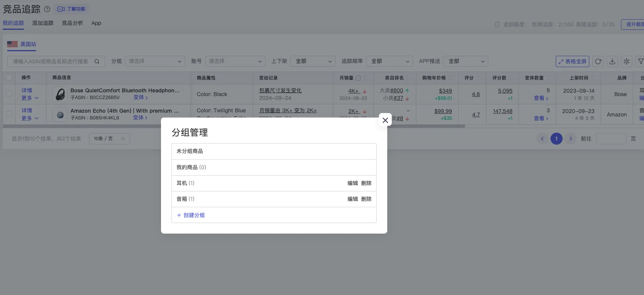Select 我的商品 (0) group row
644x295 pixels.
[274, 167]
